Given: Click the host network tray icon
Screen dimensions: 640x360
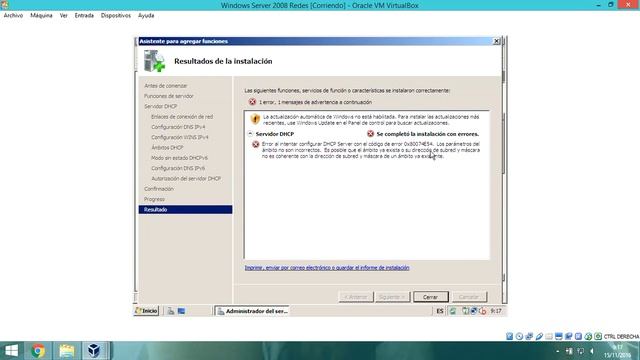Looking at the screenshot, I should [580, 351].
